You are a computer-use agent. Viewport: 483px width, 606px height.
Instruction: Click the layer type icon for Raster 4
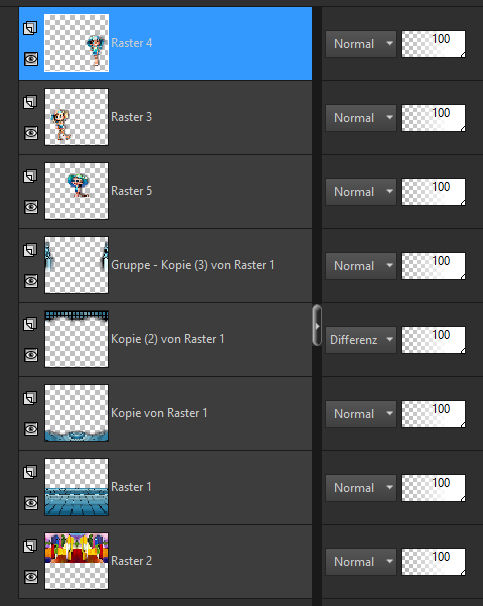tap(30, 28)
